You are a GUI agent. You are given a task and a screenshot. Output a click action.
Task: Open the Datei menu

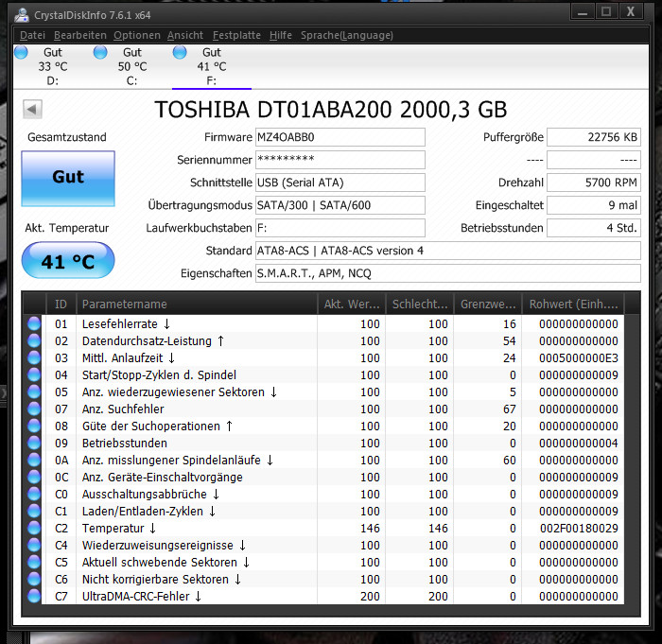point(32,35)
